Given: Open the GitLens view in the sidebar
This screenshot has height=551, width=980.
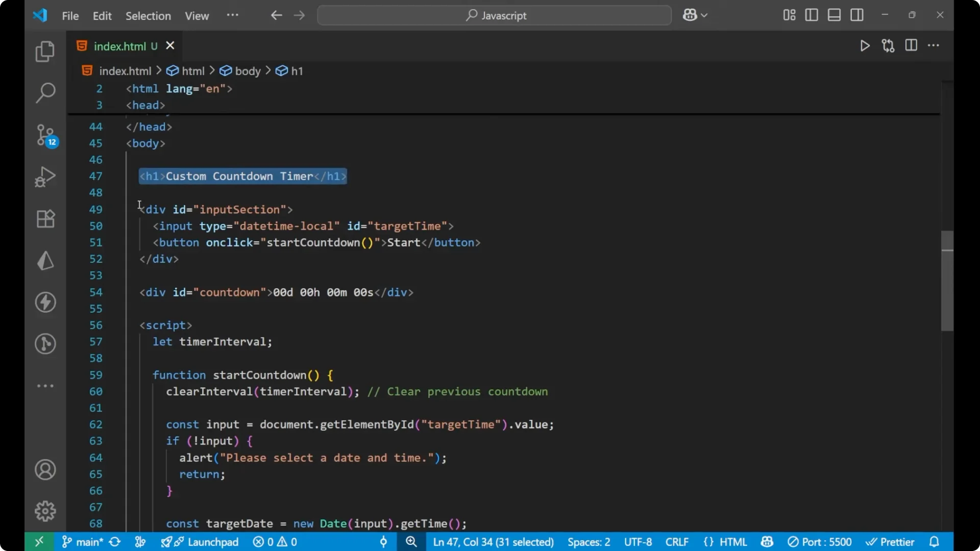Looking at the screenshot, I should click(45, 344).
